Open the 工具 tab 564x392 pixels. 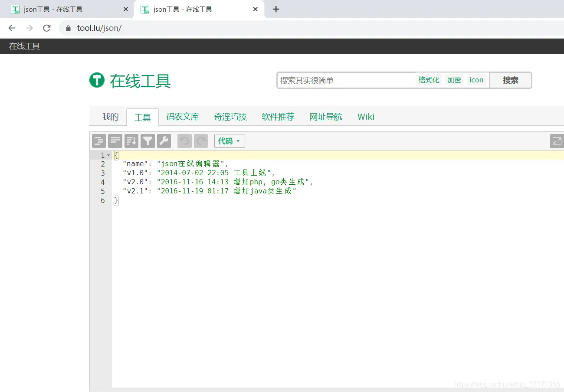tap(142, 117)
